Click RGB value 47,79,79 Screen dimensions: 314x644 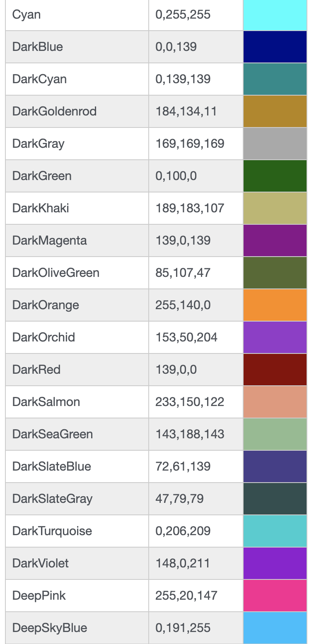(x=179, y=499)
